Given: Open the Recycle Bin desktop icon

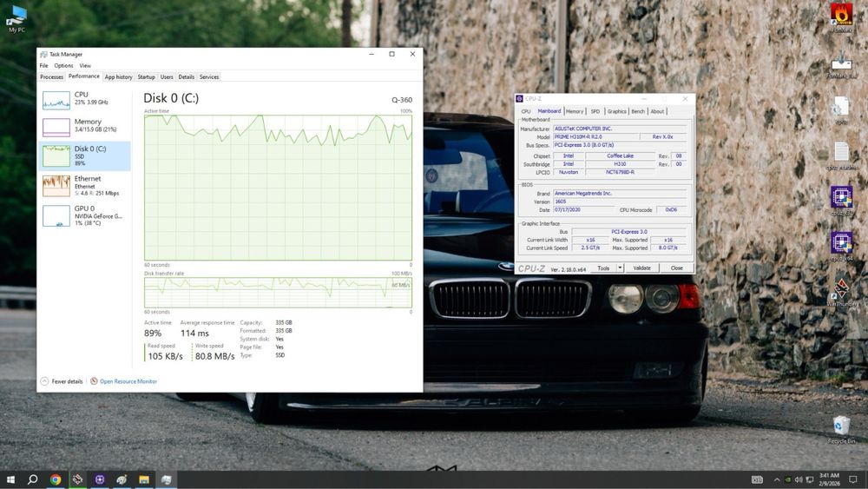Looking at the screenshot, I should click(x=841, y=430).
